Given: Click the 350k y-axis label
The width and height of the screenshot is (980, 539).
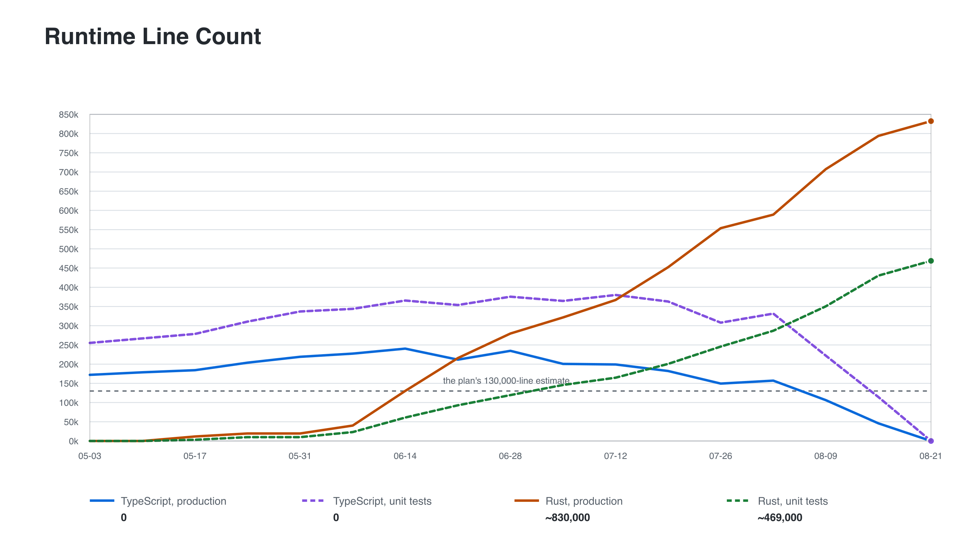Looking at the screenshot, I should tap(68, 306).
